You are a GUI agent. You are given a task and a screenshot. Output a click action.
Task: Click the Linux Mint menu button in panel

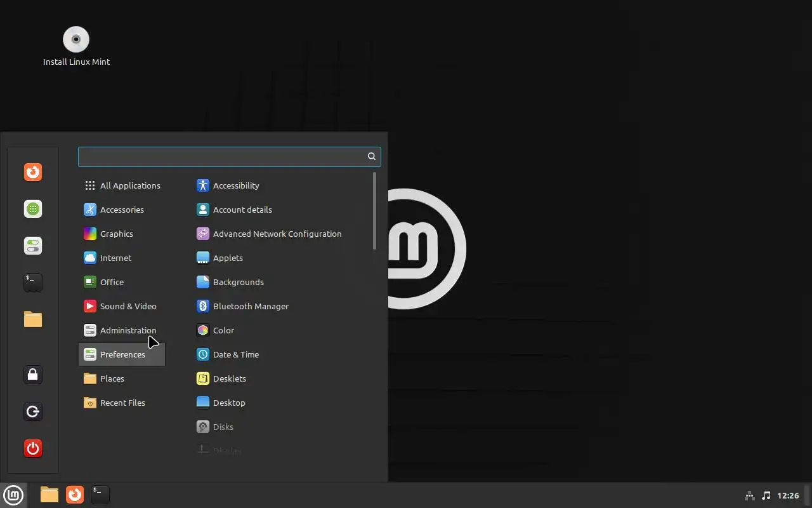tap(13, 495)
